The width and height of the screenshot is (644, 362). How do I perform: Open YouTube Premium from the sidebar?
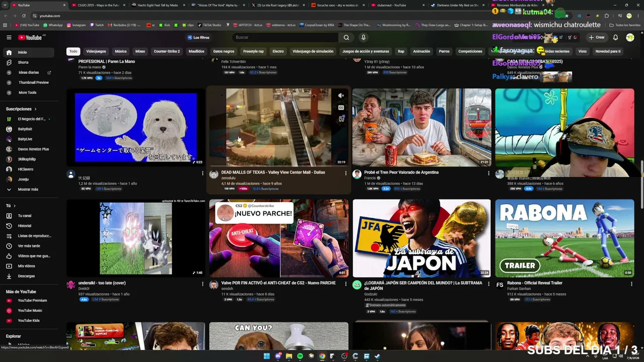(28, 300)
